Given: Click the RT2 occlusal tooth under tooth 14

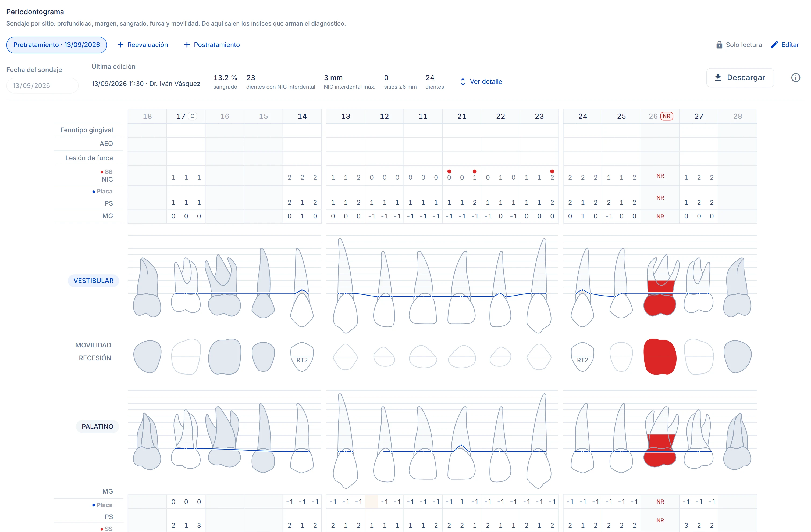Looking at the screenshot, I should pos(302,357).
